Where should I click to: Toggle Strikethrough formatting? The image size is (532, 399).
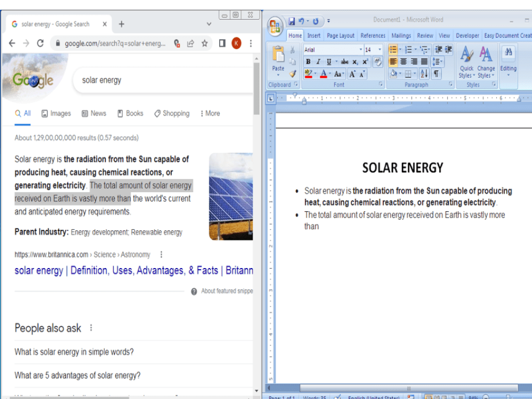click(x=345, y=62)
